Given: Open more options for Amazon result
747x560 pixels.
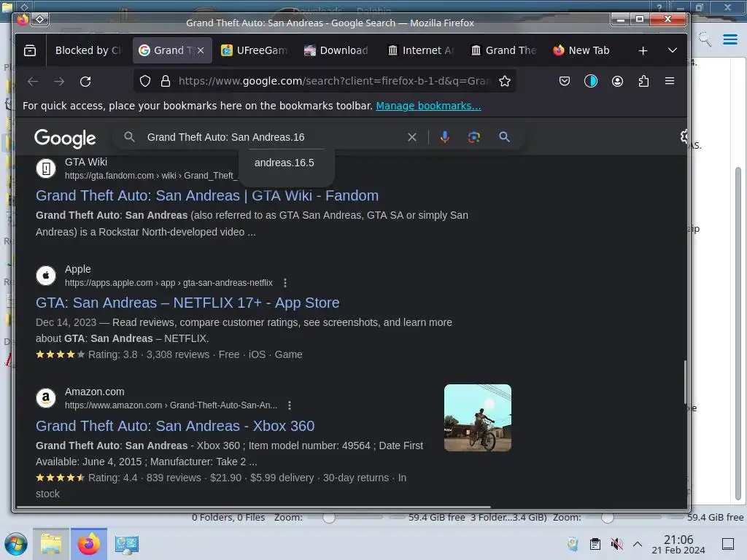Looking at the screenshot, I should (x=290, y=405).
